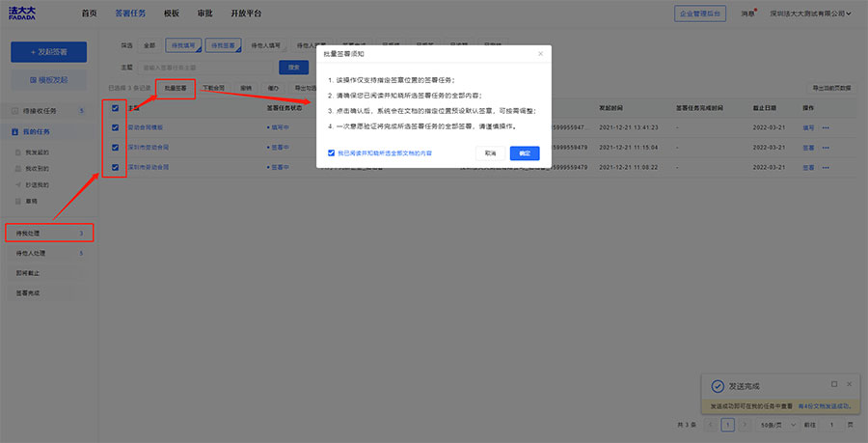The image size is (868, 443).
Task: Open more actions for 11:15:04 row
Action: 826,148
